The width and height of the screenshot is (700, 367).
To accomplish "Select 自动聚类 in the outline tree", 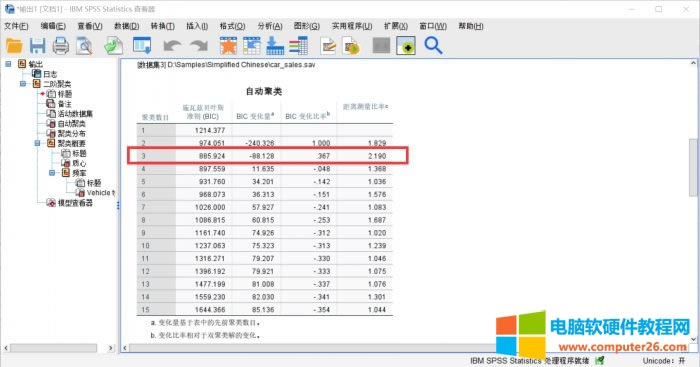I will click(x=71, y=124).
